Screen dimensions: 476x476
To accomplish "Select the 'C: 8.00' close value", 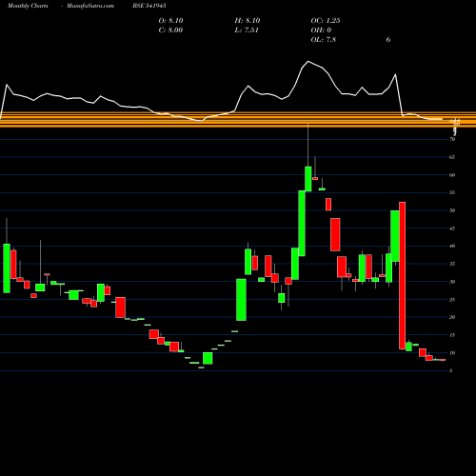I will coord(170,30).
